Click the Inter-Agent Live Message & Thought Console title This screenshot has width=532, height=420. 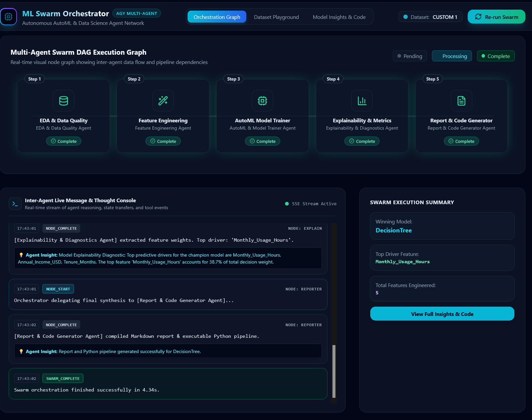(80, 200)
